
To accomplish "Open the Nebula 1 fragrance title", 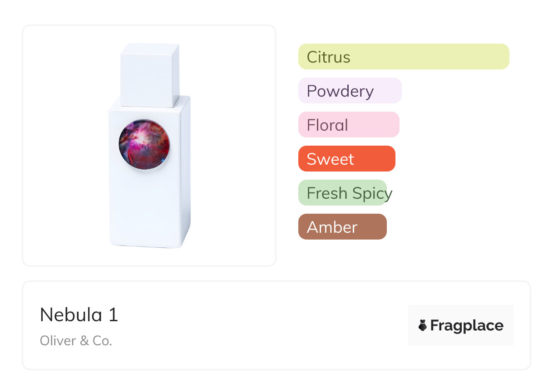I will pyautogui.click(x=79, y=315).
